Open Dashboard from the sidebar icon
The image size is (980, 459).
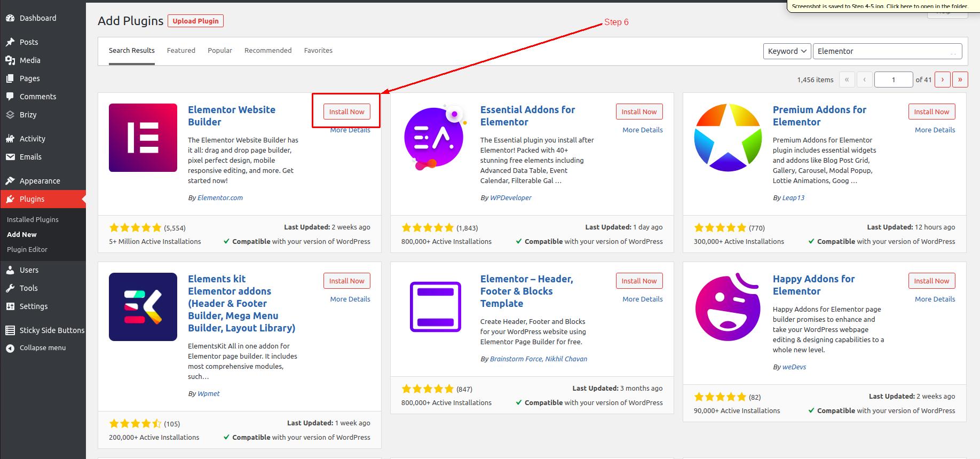pos(10,18)
